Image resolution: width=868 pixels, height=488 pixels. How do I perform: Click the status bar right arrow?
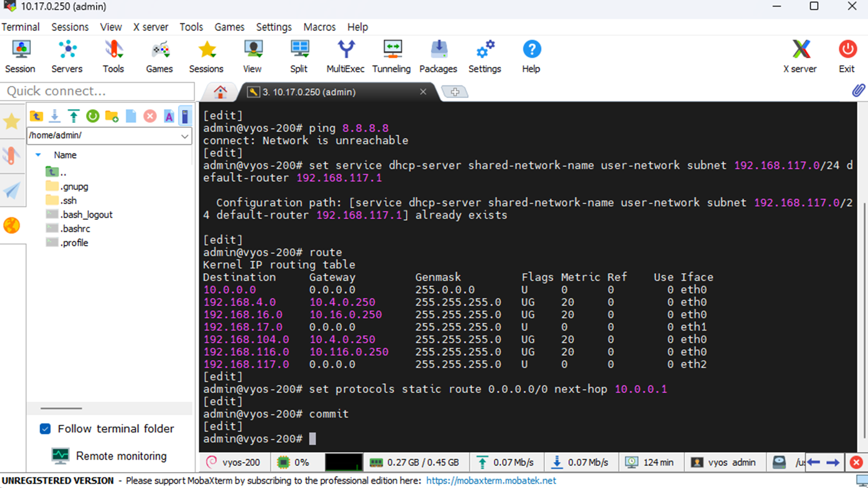click(x=833, y=463)
